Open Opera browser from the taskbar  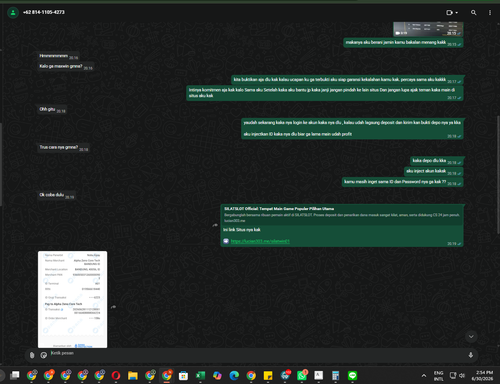point(116,376)
